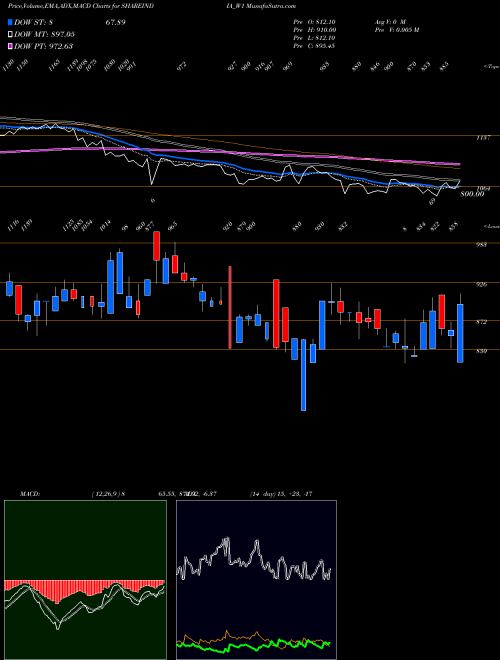500x660 pixels.
Task: Click the ADX indicator chart panel
Action: (256, 580)
